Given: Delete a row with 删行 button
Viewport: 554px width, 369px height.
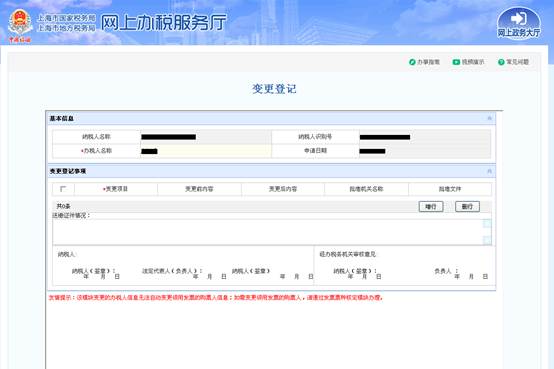Looking at the screenshot, I should tap(467, 206).
